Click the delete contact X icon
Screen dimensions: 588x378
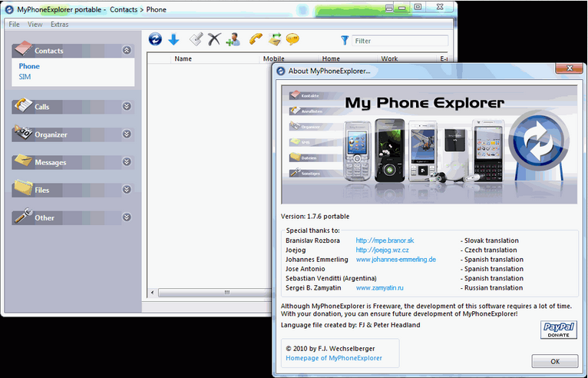(x=214, y=39)
